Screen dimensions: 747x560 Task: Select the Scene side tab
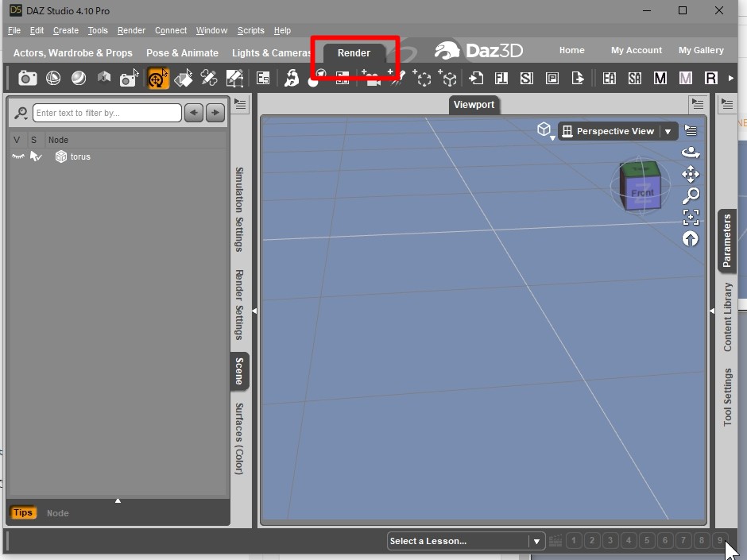pos(239,371)
